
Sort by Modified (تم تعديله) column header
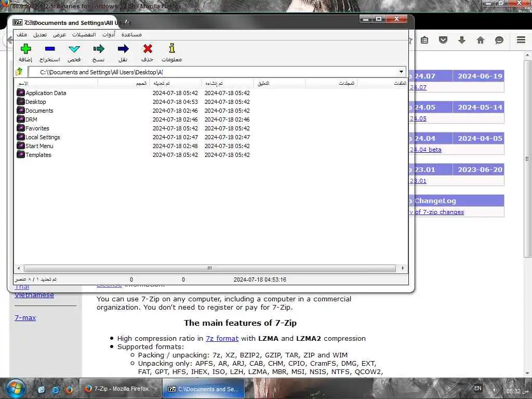point(176,83)
